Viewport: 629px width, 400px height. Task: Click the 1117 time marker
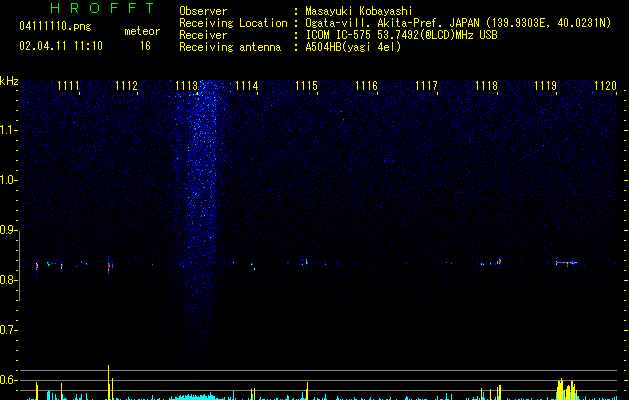pyautogui.click(x=426, y=86)
